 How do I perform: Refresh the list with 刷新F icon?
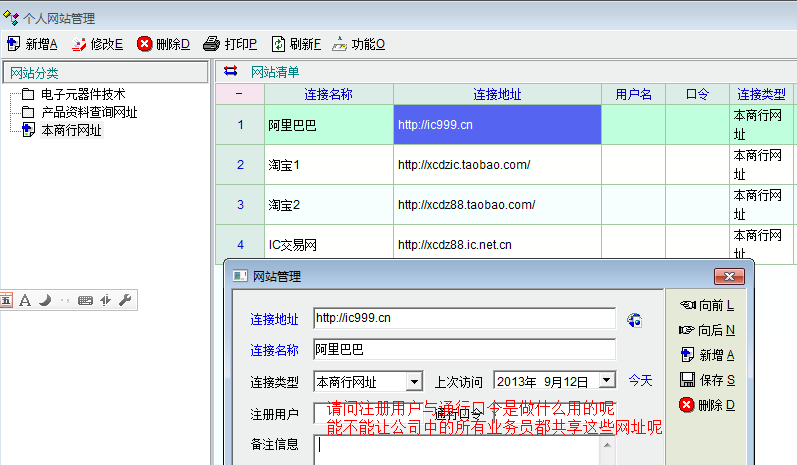point(279,44)
